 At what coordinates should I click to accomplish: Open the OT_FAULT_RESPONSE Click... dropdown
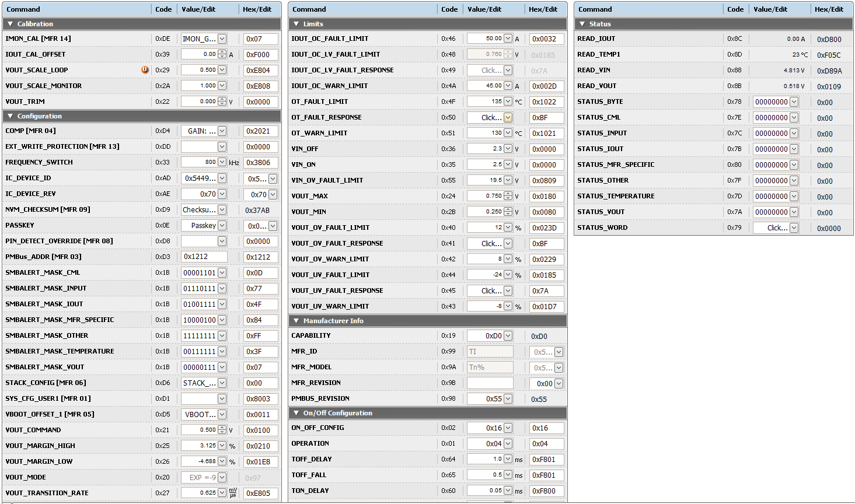coord(508,117)
